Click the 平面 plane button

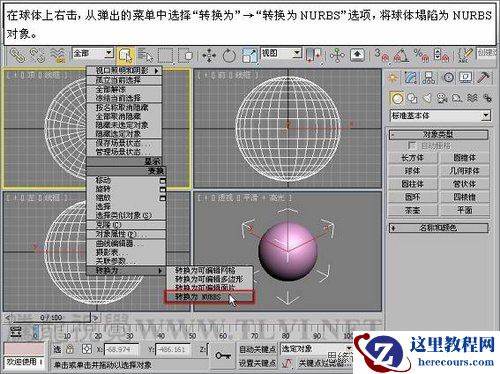(465, 210)
